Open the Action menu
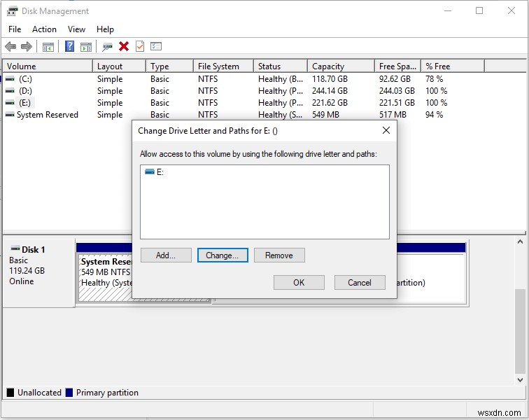529x420 pixels. click(44, 29)
